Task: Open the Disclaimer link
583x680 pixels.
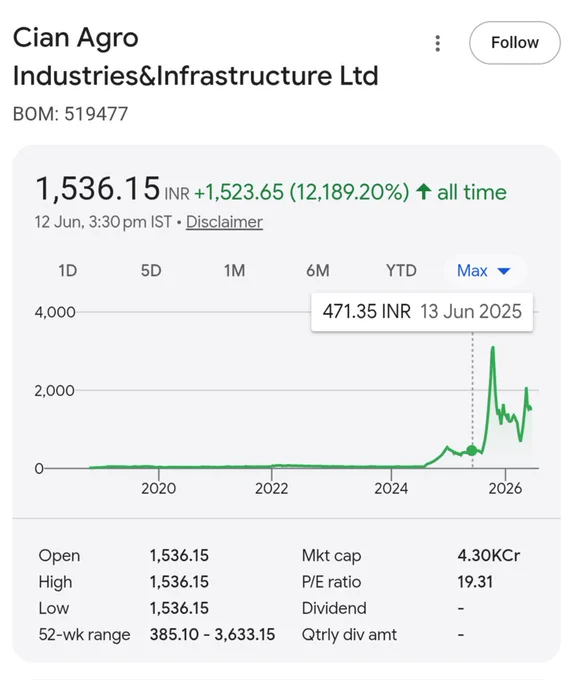Action: pos(224,222)
